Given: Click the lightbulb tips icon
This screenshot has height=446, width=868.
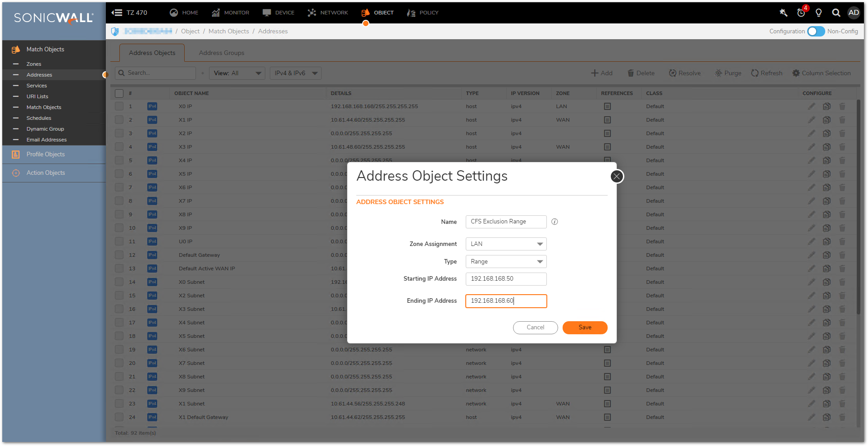Looking at the screenshot, I should [818, 13].
